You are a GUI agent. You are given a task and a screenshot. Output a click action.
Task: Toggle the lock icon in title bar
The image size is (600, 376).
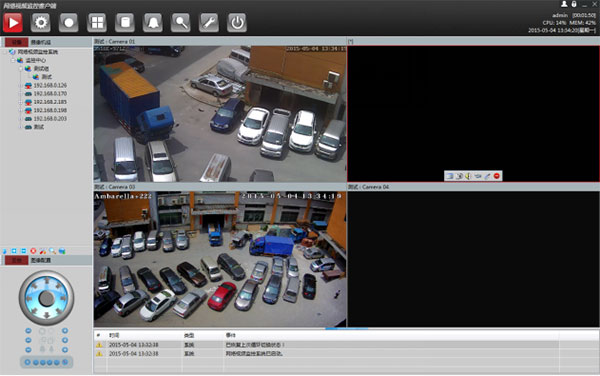[574, 4]
